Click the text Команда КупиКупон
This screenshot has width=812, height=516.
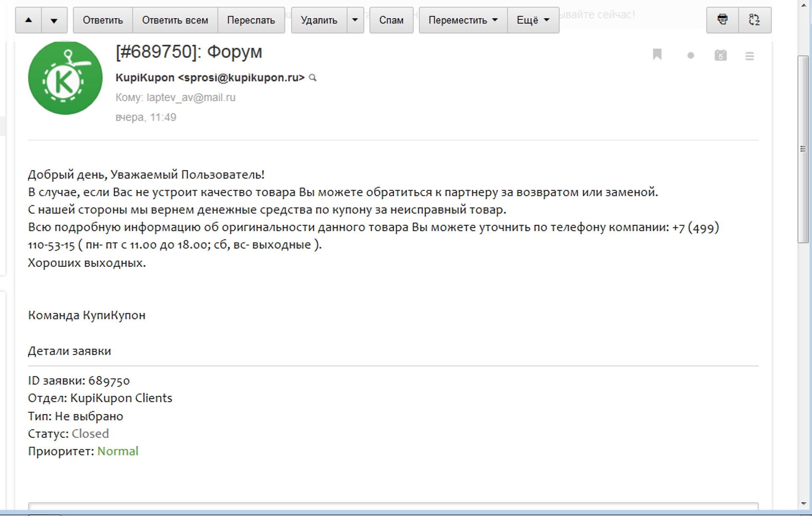pos(87,316)
